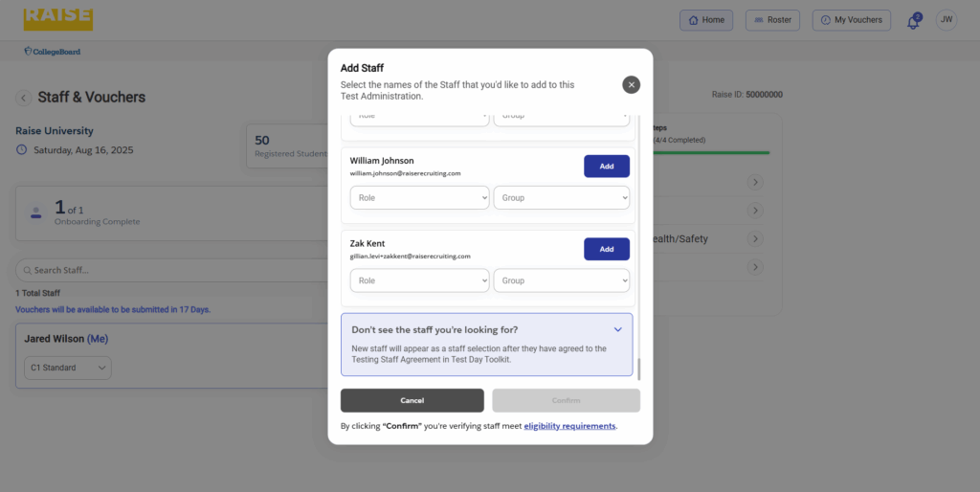This screenshot has width=980, height=492.
Task: Open the Roster tab
Action: [x=772, y=20]
